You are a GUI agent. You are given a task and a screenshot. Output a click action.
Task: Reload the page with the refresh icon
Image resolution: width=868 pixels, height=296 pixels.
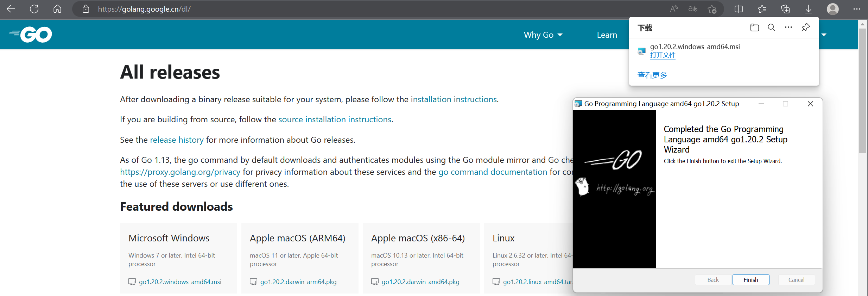(x=34, y=9)
